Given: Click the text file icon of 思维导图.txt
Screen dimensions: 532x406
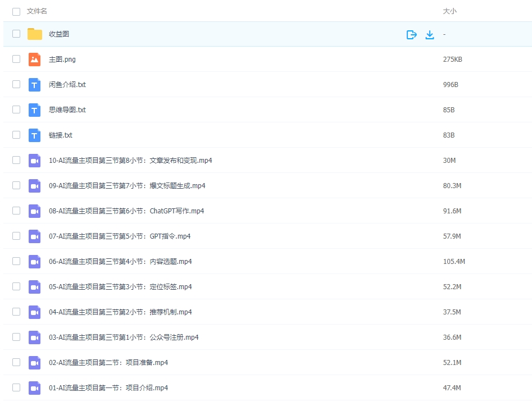Looking at the screenshot, I should pyautogui.click(x=34, y=110).
